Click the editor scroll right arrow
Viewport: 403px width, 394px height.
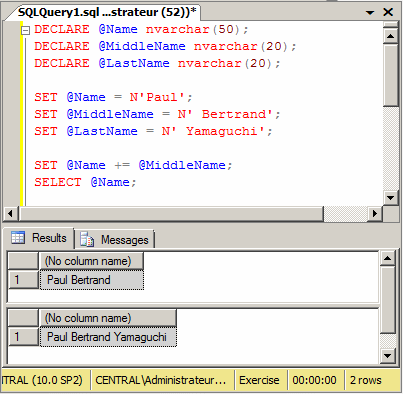point(375,213)
